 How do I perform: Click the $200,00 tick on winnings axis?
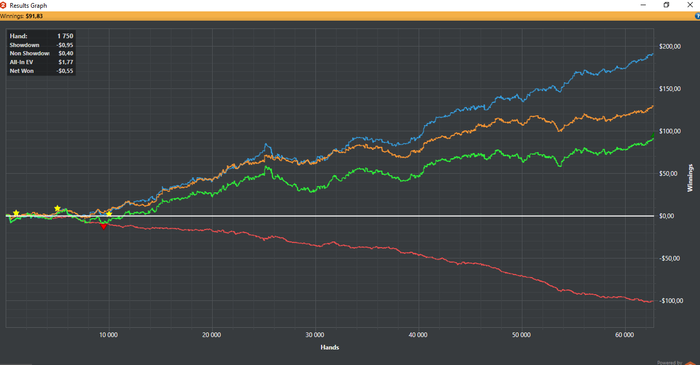[670, 46]
